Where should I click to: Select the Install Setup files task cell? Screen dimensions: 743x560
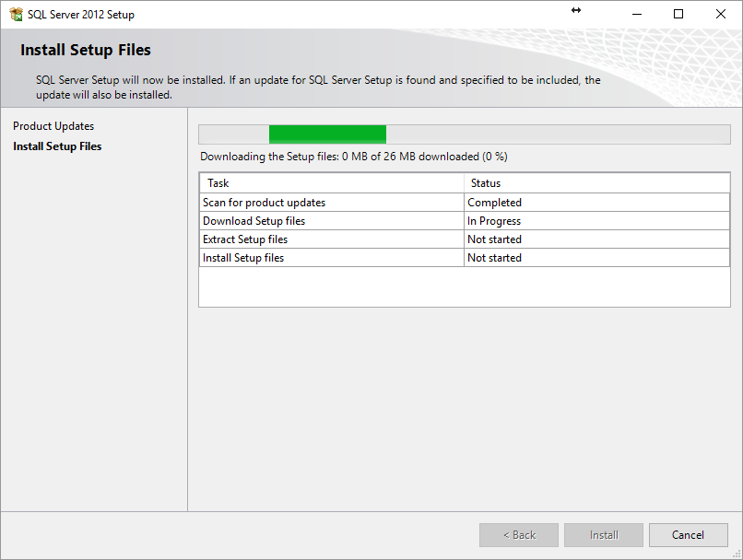coord(332,258)
